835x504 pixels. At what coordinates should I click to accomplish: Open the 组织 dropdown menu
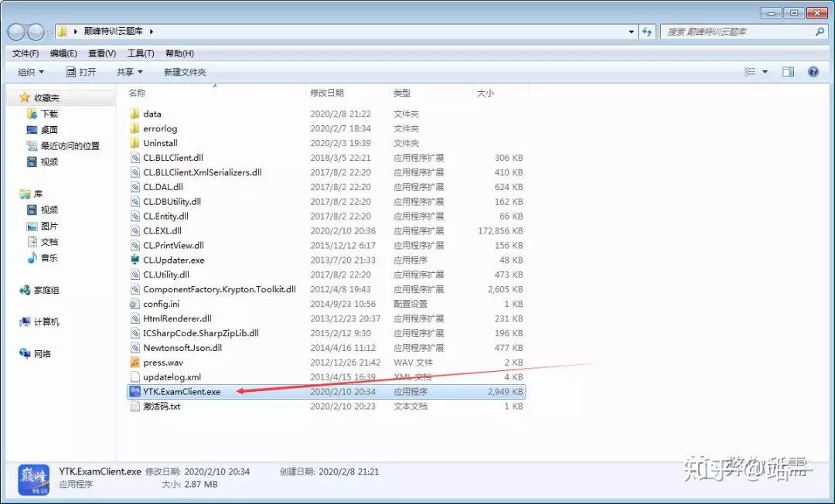pyautogui.click(x=29, y=71)
